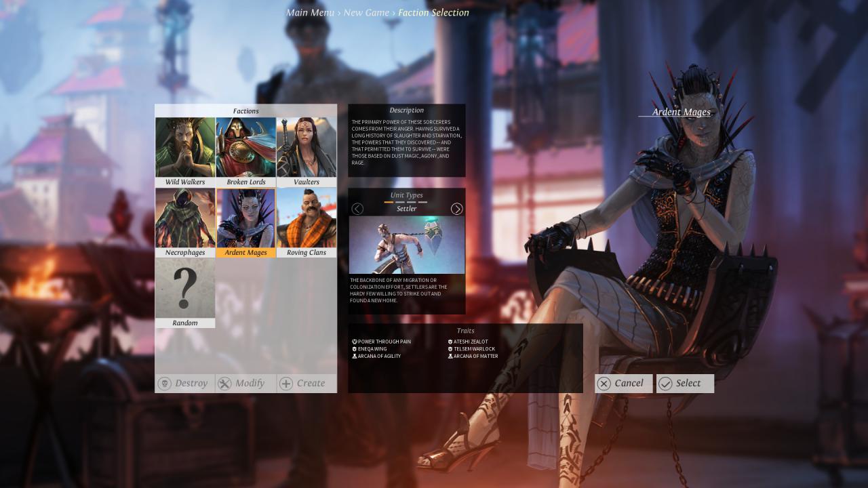Image resolution: width=868 pixels, height=488 pixels.
Task: Choose the Broken Lords faction portrait
Action: click(245, 148)
